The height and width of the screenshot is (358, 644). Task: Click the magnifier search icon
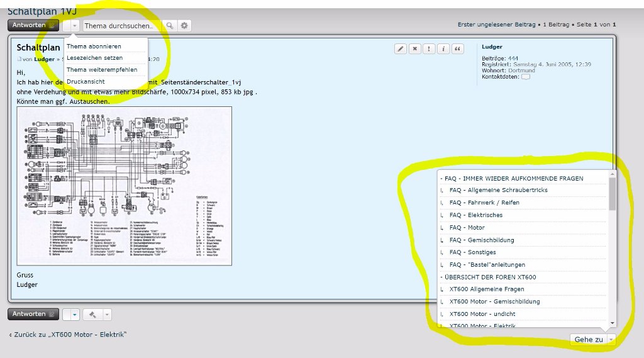(169, 26)
